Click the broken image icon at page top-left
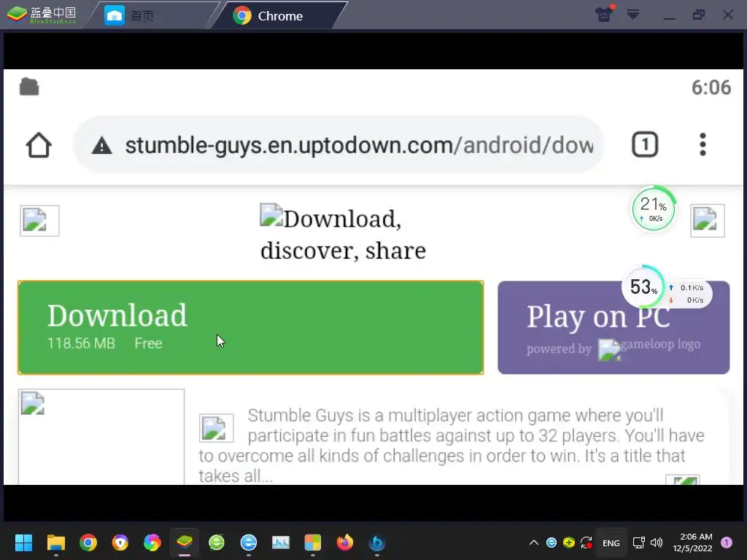Image resolution: width=747 pixels, height=560 pixels. point(39,220)
